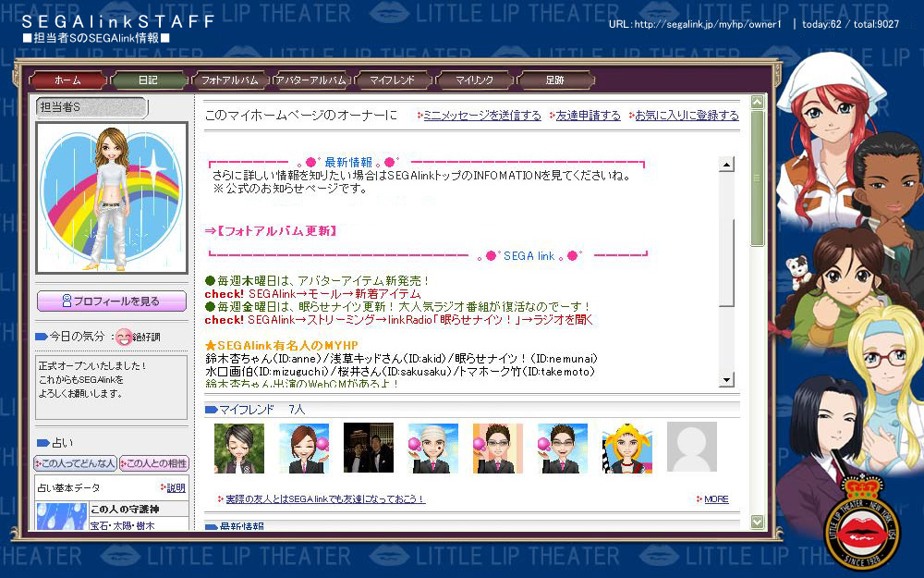Click the この人ってどんな人 fortune button
Screen dimensions: 924x578
pyautogui.click(x=75, y=463)
